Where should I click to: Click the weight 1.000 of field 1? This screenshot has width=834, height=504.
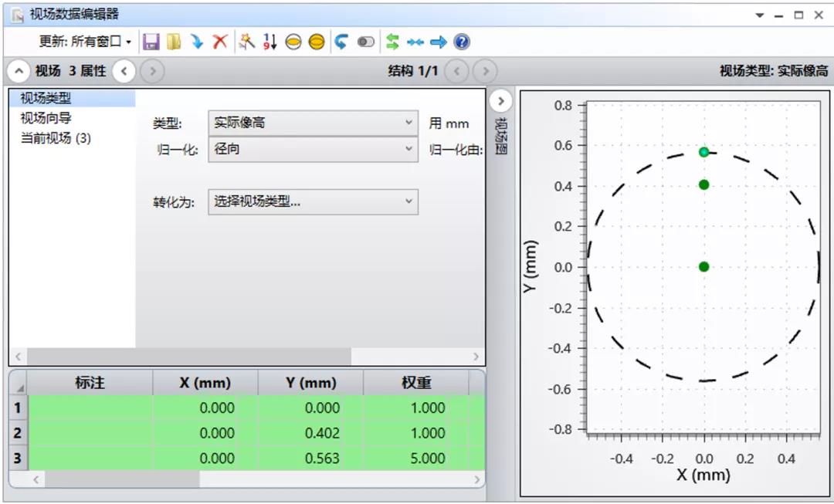tap(416, 408)
